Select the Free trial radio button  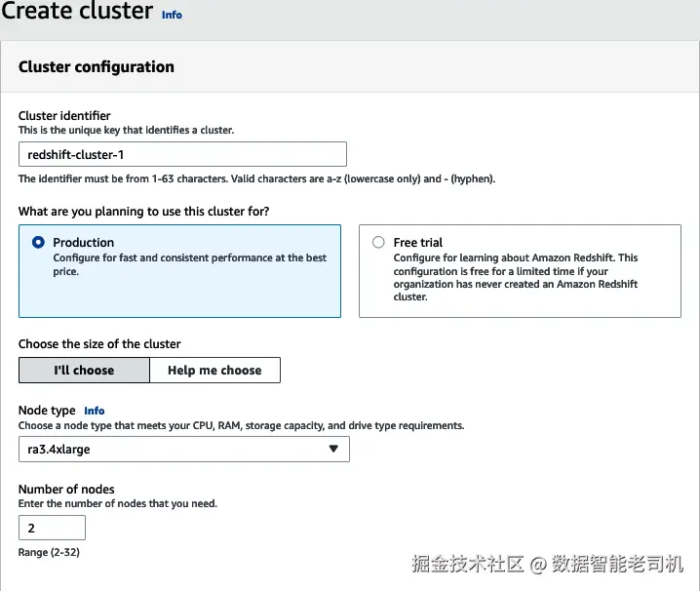click(378, 242)
